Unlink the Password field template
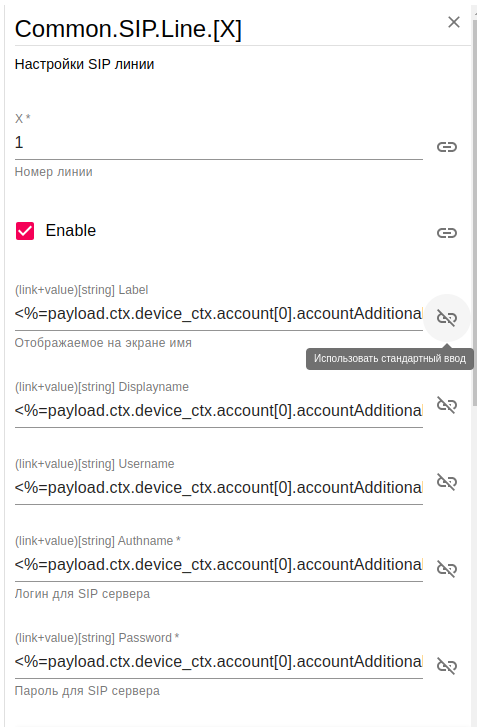Viewport: 477px width, 727px height. pyautogui.click(x=447, y=665)
